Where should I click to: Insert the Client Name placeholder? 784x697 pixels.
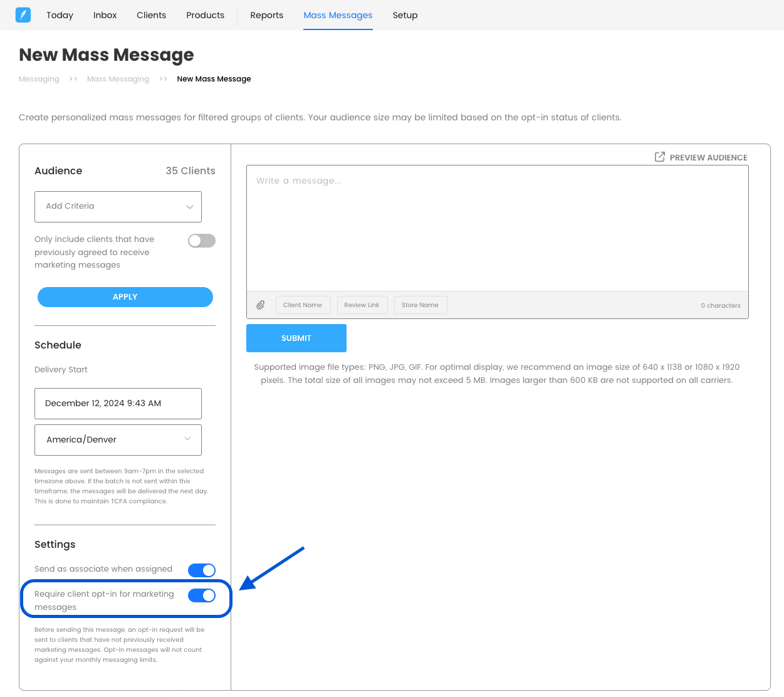pyautogui.click(x=303, y=305)
